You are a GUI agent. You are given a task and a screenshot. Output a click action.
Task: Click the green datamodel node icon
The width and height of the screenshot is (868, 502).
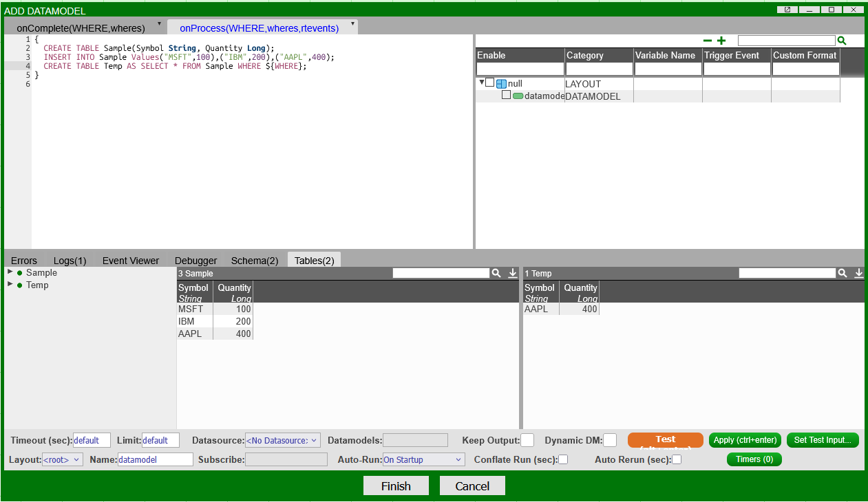518,96
